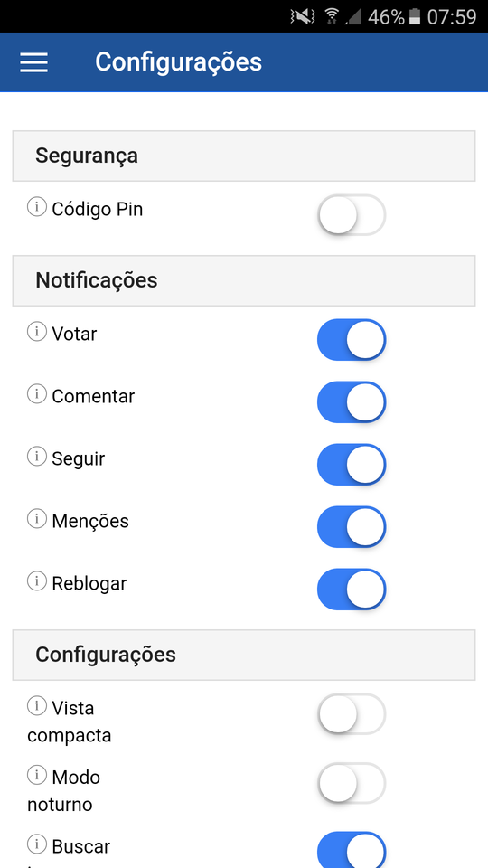Tap info icon beside Código Pin

[37, 208]
